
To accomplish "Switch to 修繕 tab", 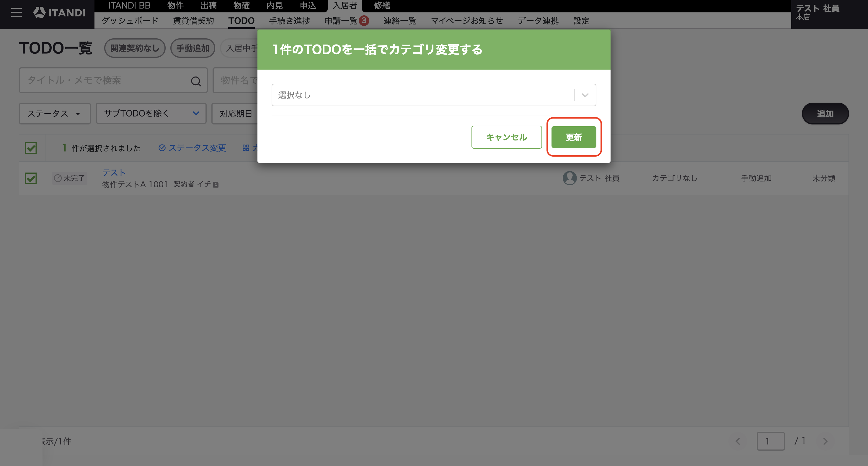I will point(382,6).
